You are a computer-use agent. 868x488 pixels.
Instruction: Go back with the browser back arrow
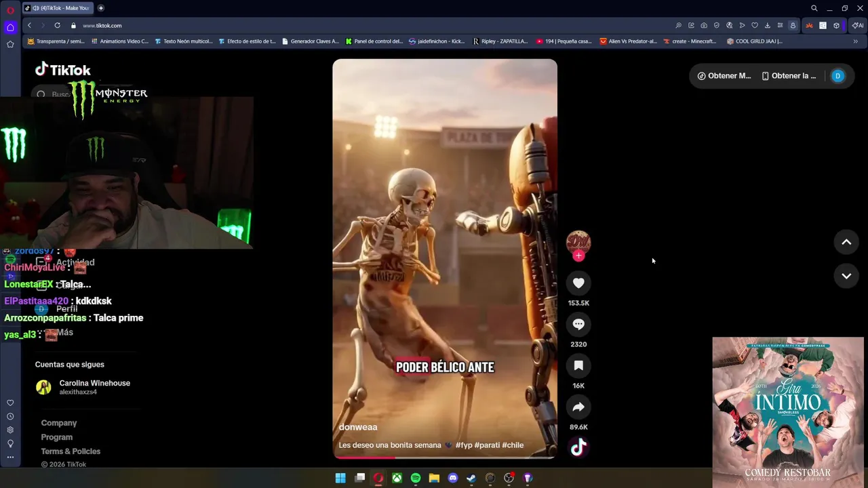point(29,25)
